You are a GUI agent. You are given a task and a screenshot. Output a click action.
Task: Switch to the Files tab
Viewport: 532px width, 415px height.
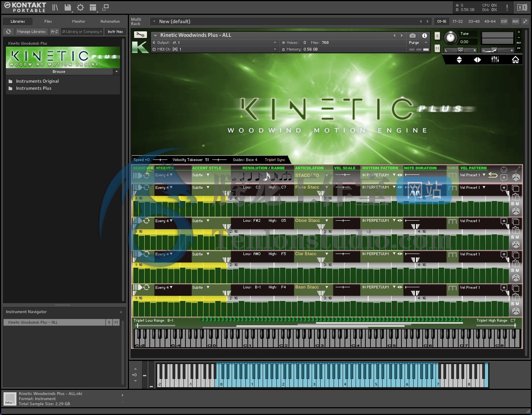click(48, 22)
